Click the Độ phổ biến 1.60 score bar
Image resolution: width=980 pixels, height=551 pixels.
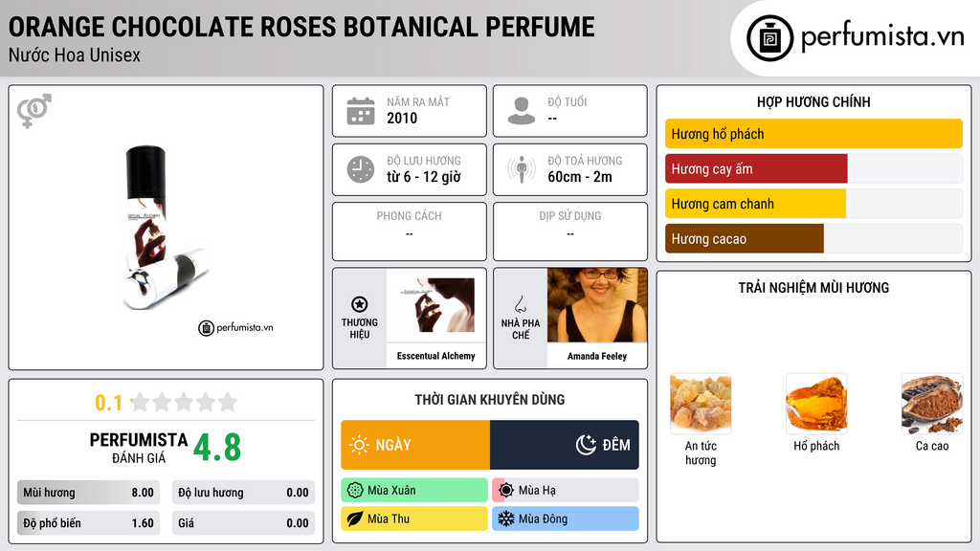click(x=89, y=523)
